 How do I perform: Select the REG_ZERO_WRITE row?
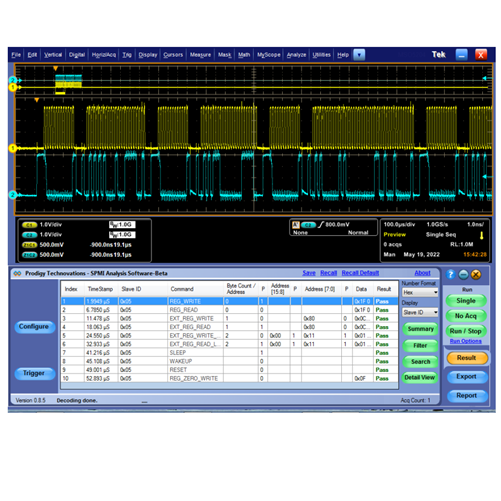[x=229, y=379]
